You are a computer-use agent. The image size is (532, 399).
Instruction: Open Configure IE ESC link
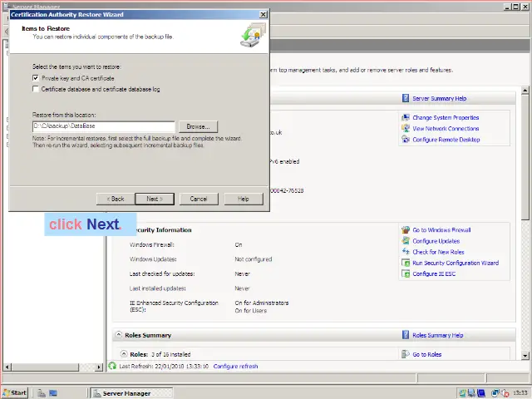[434, 273]
